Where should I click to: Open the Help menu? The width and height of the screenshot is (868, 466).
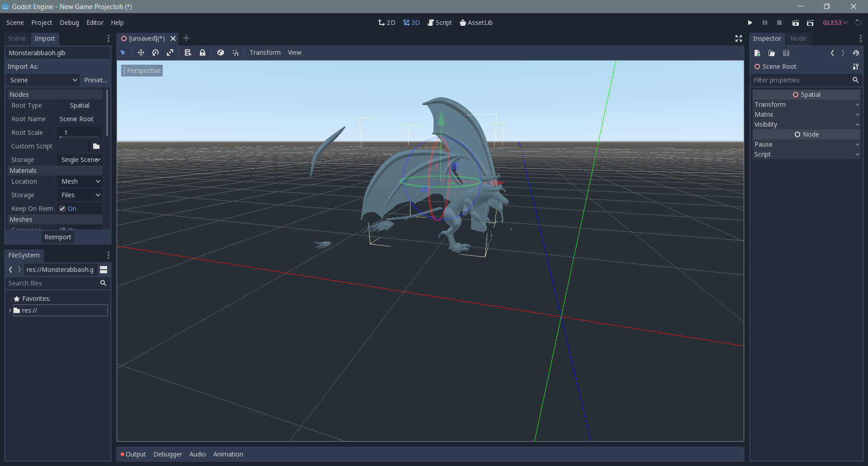pyautogui.click(x=117, y=23)
